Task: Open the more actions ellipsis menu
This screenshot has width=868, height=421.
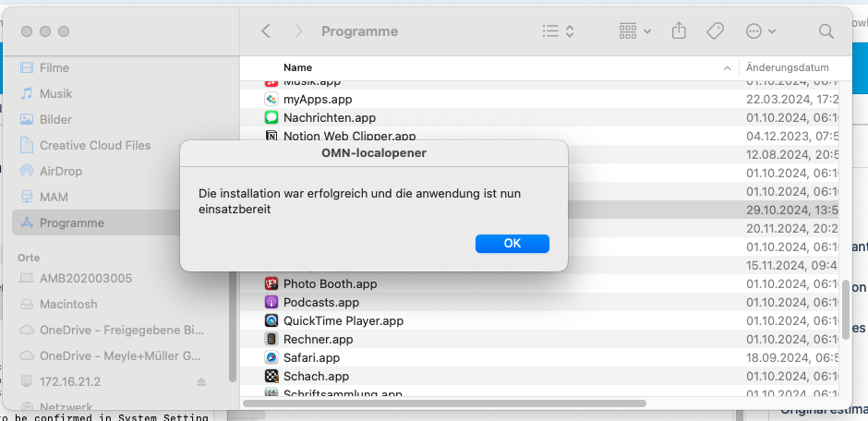Action: (x=761, y=31)
